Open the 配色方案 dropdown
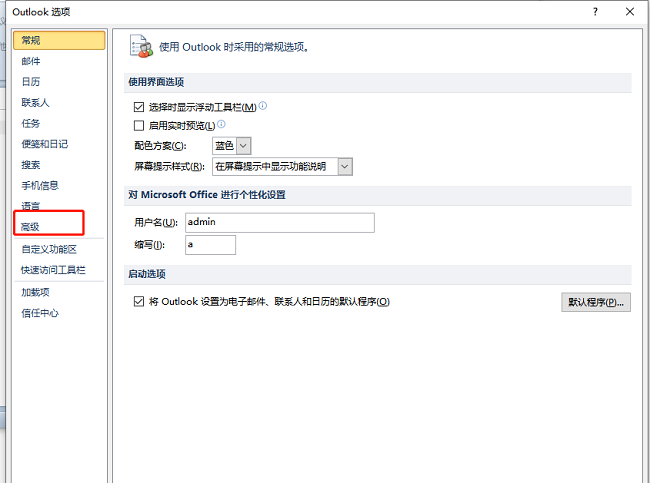Viewport: 650px width, 483px height. tap(243, 146)
